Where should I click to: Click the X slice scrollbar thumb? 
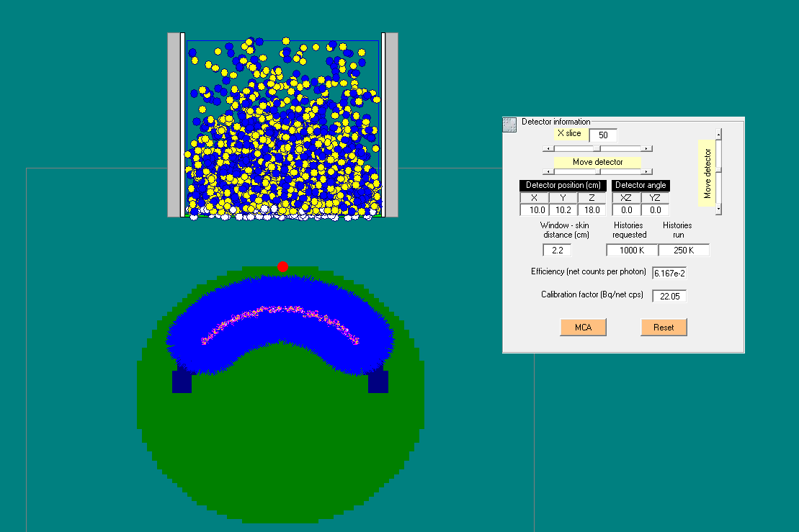597,148
